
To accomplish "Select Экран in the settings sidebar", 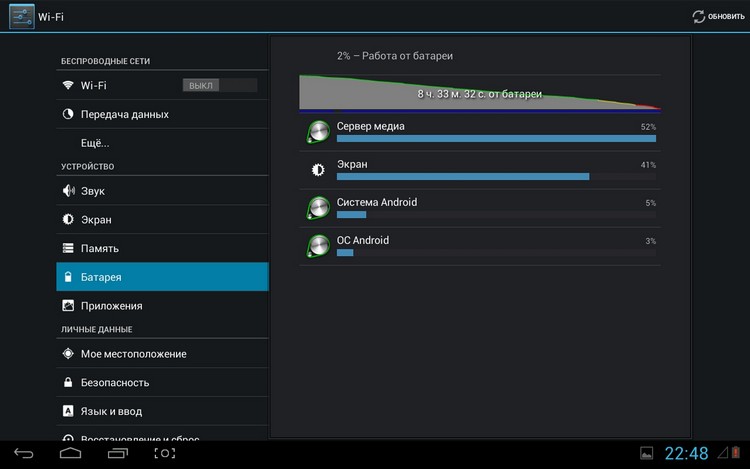I will pyautogui.click(x=162, y=219).
